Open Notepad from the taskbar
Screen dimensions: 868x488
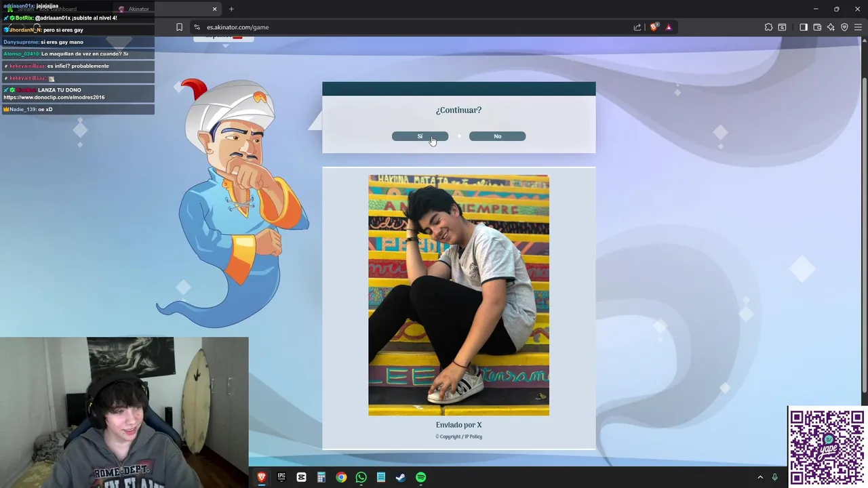pyautogui.click(x=381, y=477)
